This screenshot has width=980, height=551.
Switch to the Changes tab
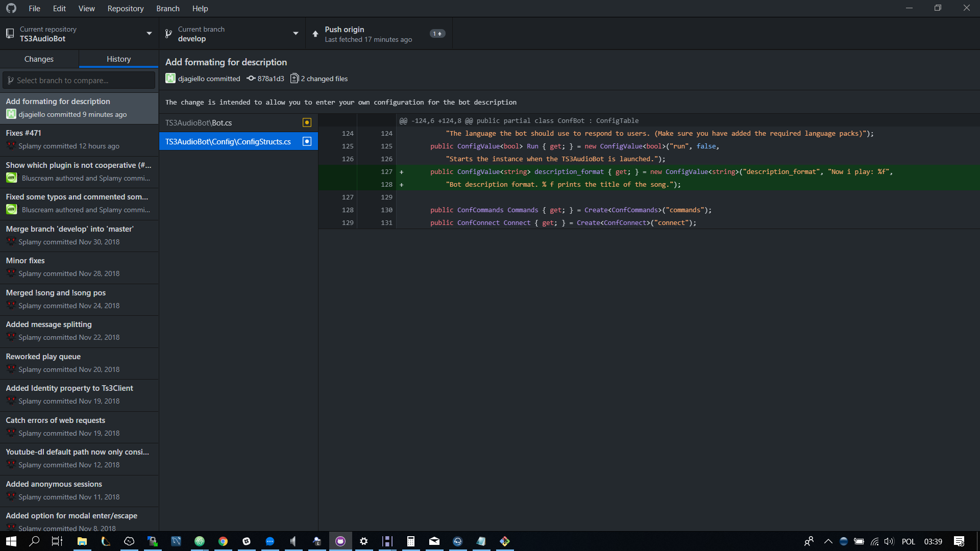(39, 59)
